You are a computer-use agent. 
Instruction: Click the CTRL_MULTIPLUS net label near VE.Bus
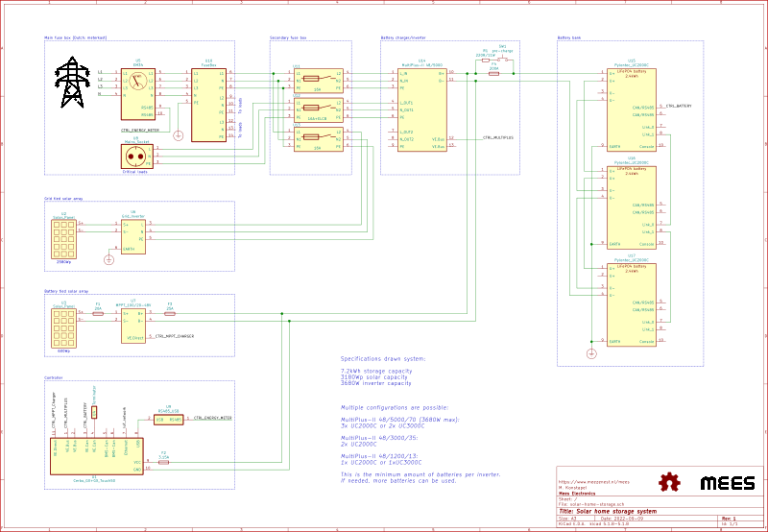498,138
